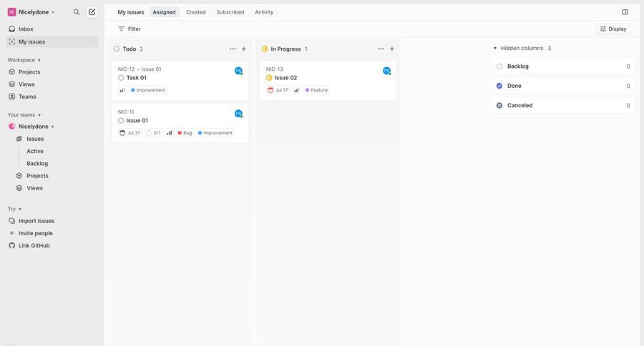Collapse the Workspace section
Screen dimensions: 644x346
pos(24,60)
